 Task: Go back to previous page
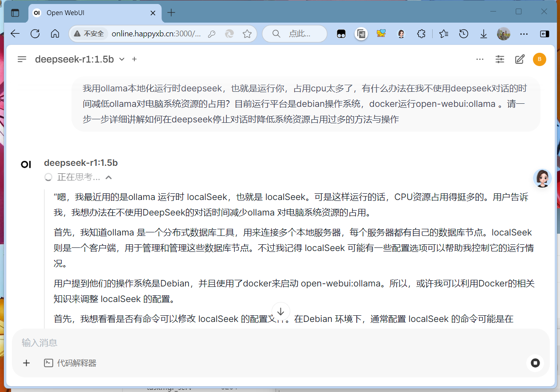tap(15, 34)
